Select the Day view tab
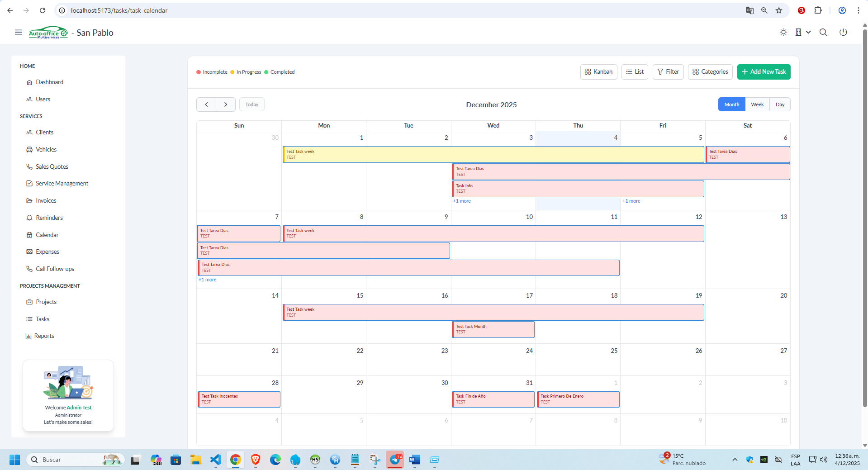 pyautogui.click(x=780, y=104)
